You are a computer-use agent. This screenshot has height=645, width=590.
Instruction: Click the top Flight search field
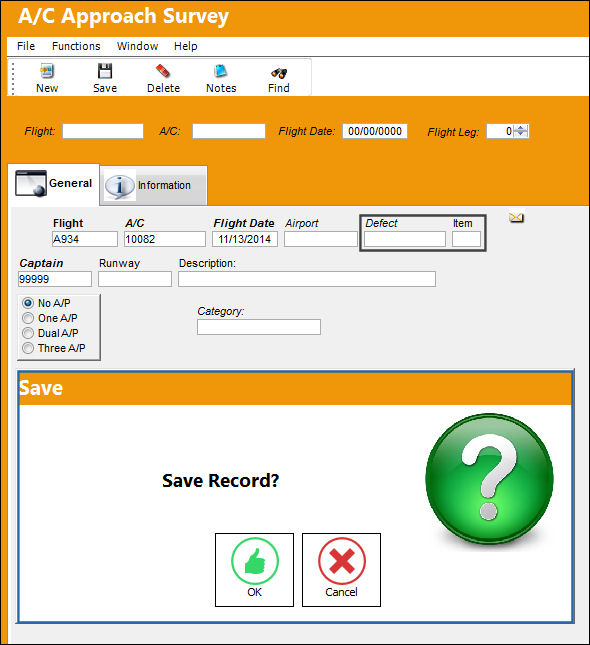click(103, 131)
